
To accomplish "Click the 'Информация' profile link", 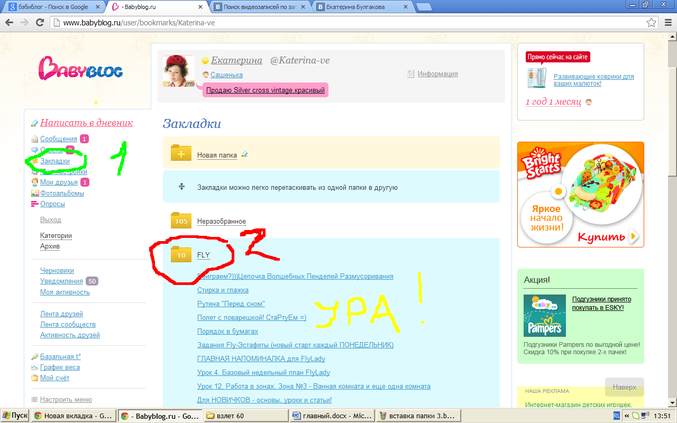I will pyautogui.click(x=438, y=74).
